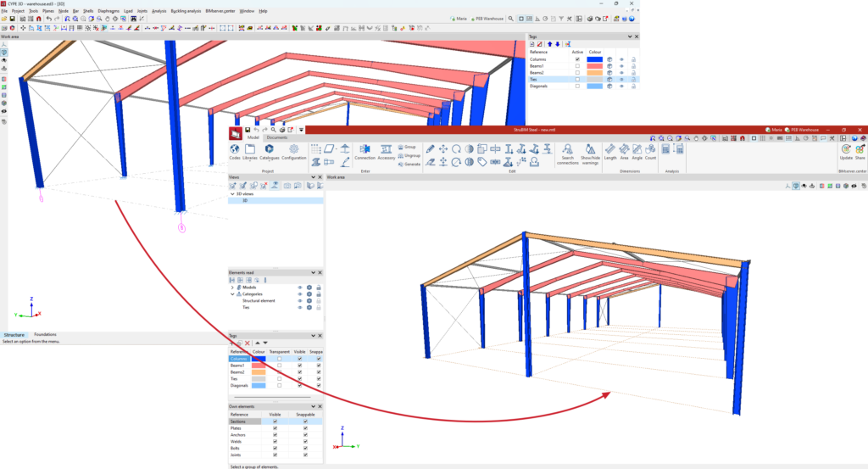Measure with the Angle dimension tool
The height and width of the screenshot is (469, 868).
(637, 151)
